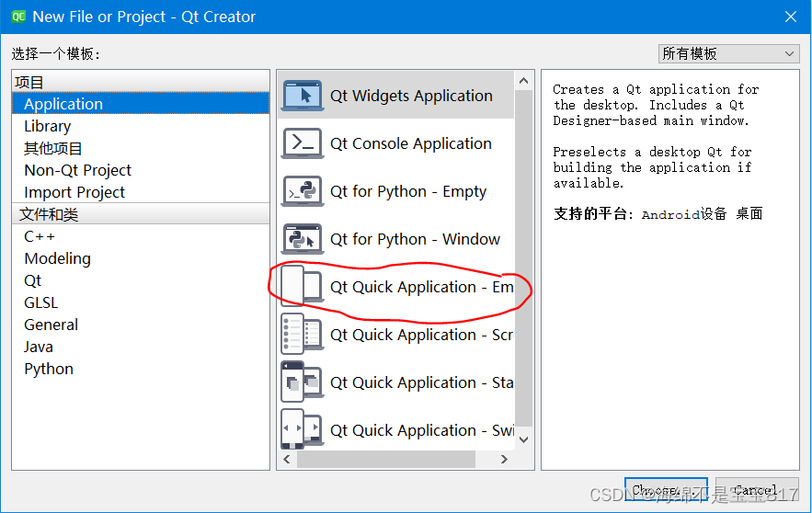Select Python file category
The height and width of the screenshot is (513, 812).
[141, 369]
